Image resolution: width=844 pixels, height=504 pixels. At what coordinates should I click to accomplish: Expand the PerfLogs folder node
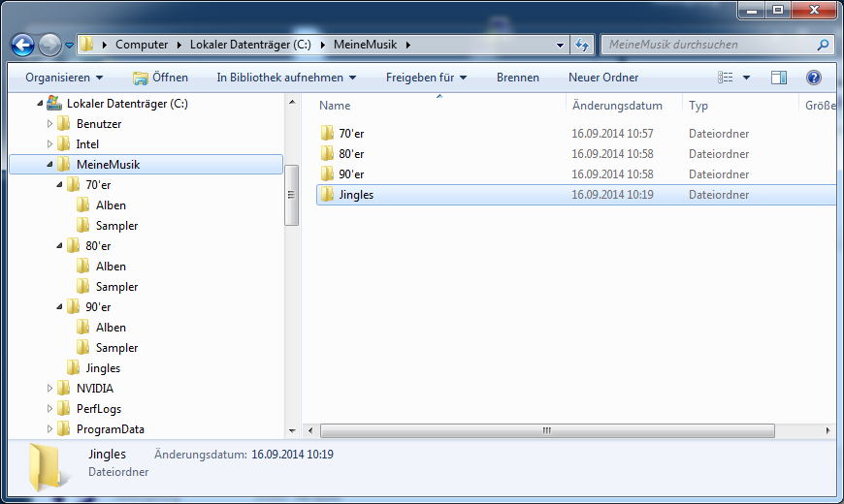click(49, 409)
